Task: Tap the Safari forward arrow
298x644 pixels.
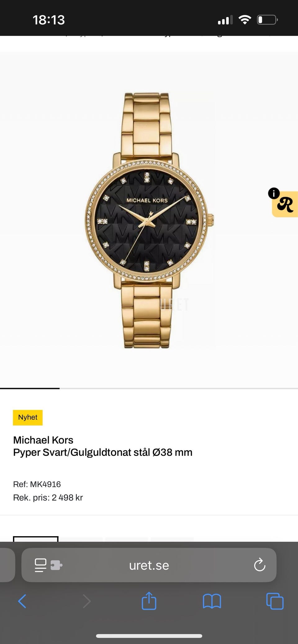Action: (x=87, y=601)
